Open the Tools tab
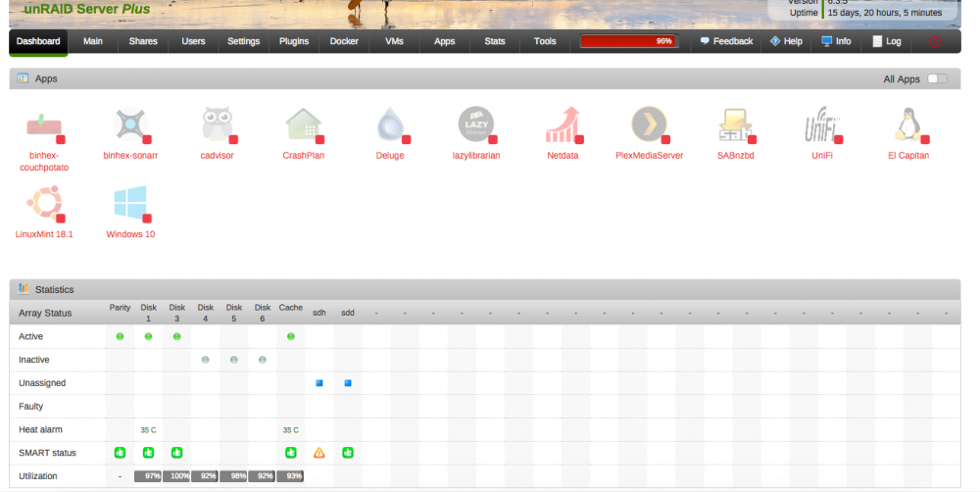The height and width of the screenshot is (492, 980). point(545,41)
